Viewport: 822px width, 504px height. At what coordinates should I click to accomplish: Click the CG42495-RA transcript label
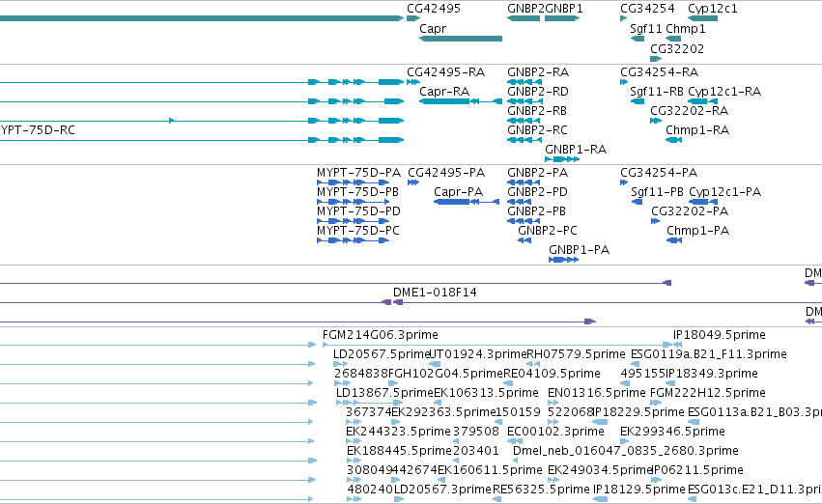tap(445, 72)
